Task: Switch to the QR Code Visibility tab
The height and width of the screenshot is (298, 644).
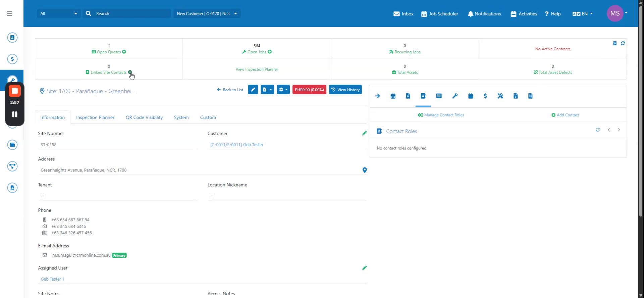Action: [x=144, y=117]
